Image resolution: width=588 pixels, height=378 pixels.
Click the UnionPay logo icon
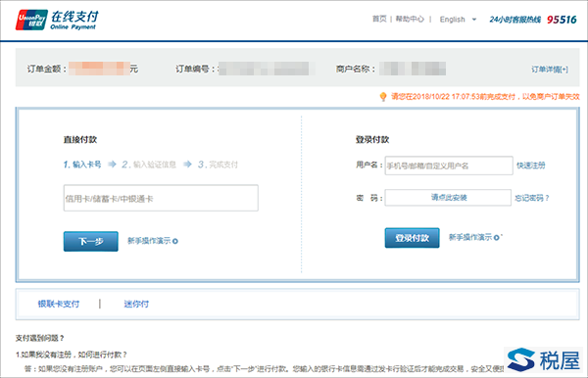click(x=31, y=20)
